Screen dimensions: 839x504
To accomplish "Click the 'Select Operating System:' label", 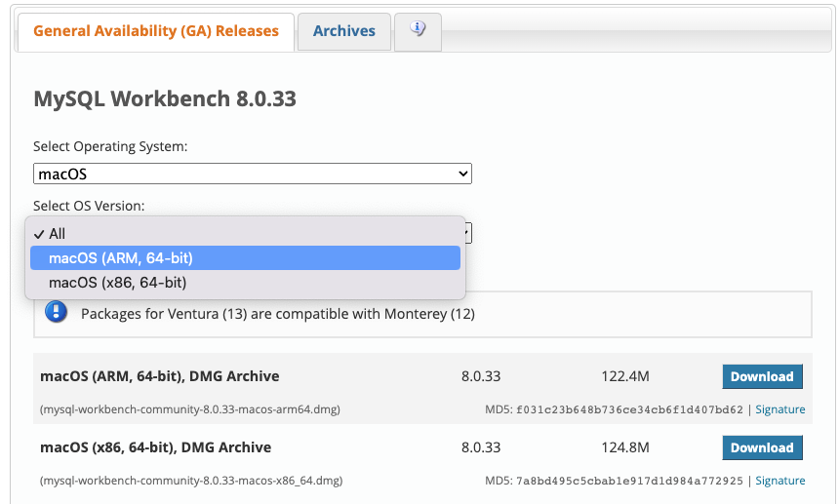I will point(110,146).
